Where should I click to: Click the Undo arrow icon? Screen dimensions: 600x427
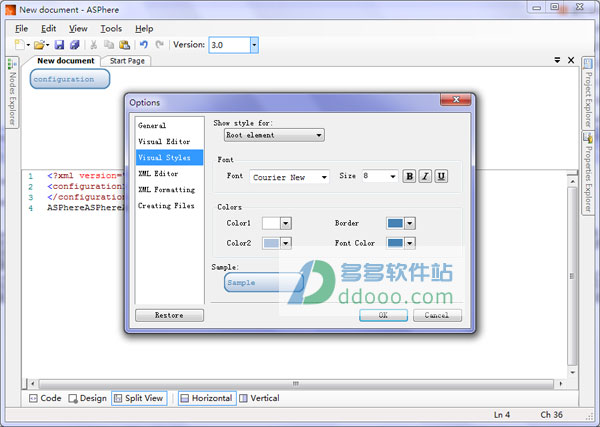pyautogui.click(x=144, y=44)
